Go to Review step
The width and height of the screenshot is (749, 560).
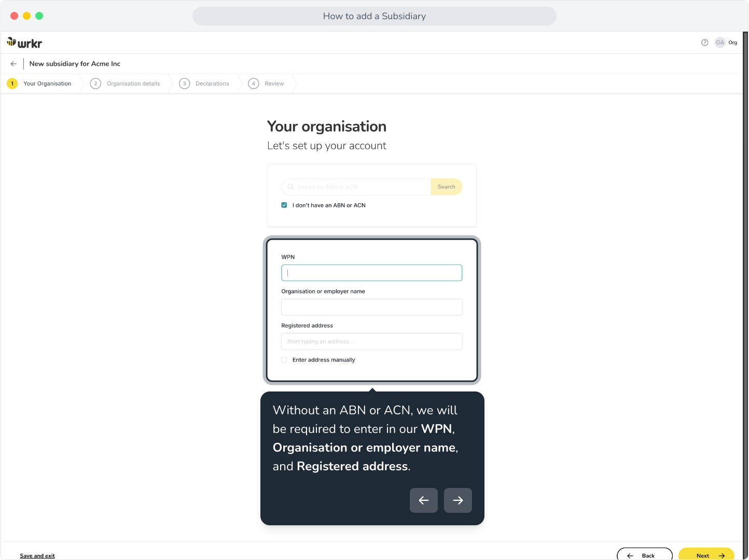(266, 83)
